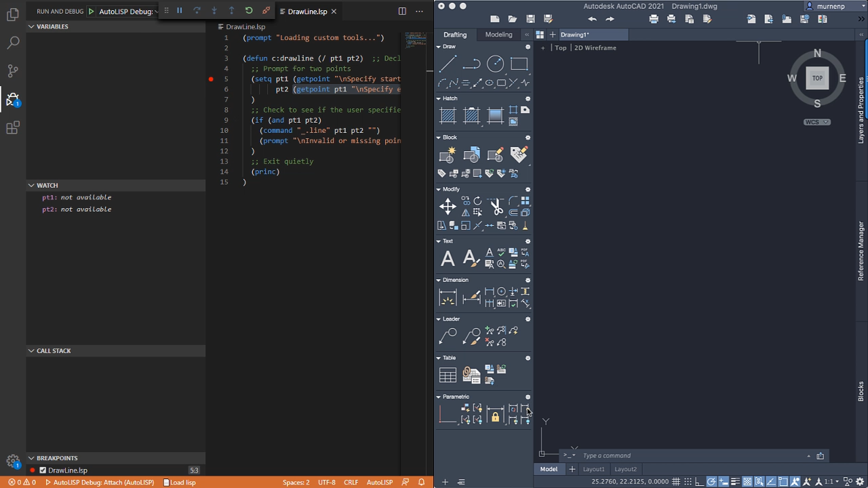Viewport: 868px width, 488px height.
Task: Toggle dynamic input in AutoCAD status bar
Action: 724,482
